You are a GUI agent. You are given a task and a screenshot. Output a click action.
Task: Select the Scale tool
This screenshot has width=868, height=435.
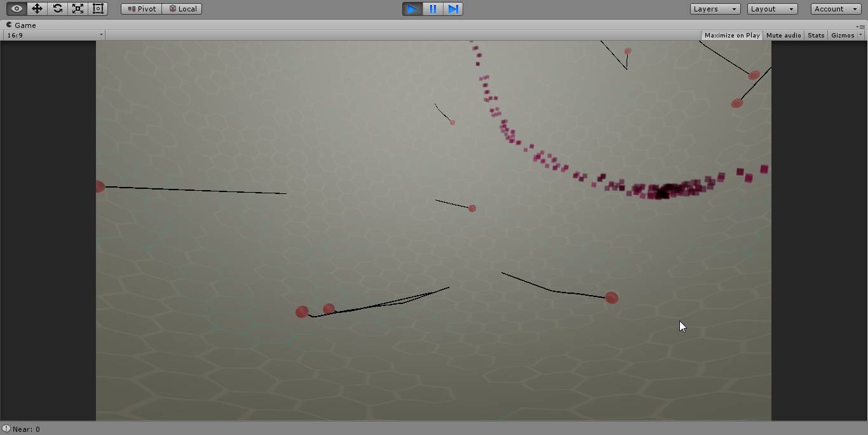(x=78, y=9)
